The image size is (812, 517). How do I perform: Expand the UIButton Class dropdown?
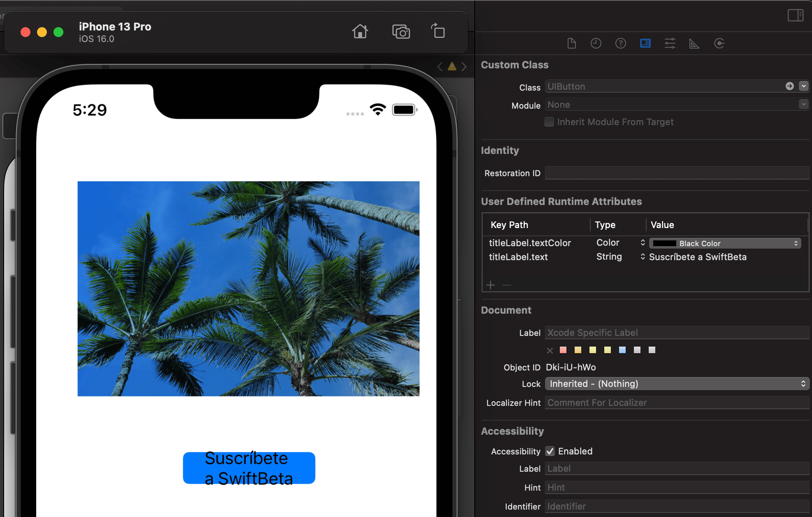(804, 86)
